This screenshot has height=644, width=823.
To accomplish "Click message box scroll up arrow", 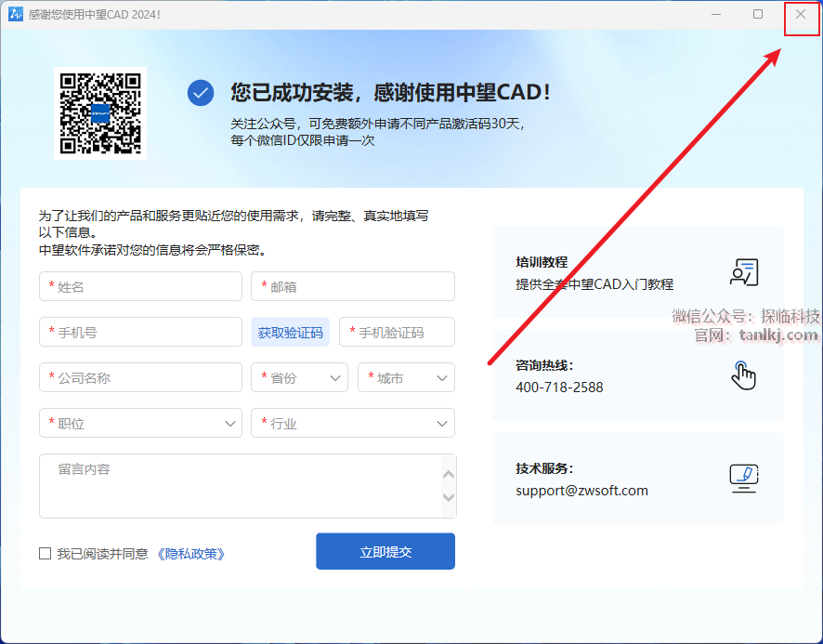I will tap(449, 474).
